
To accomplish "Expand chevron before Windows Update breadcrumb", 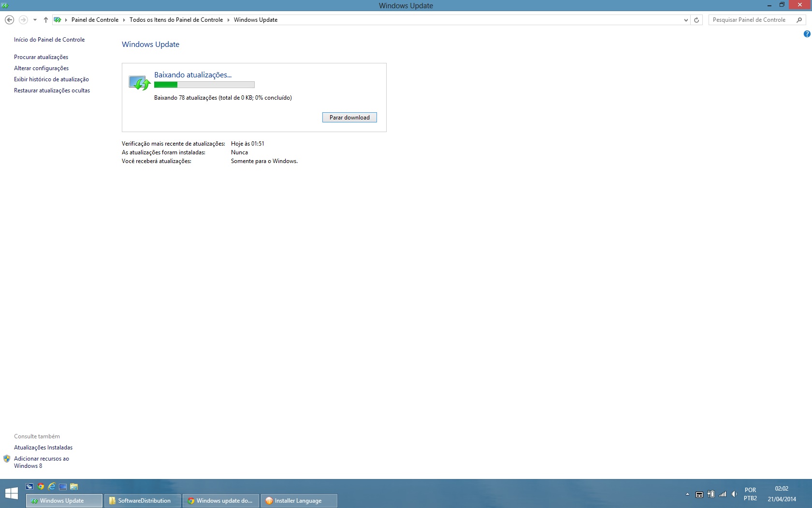I will 229,20.
